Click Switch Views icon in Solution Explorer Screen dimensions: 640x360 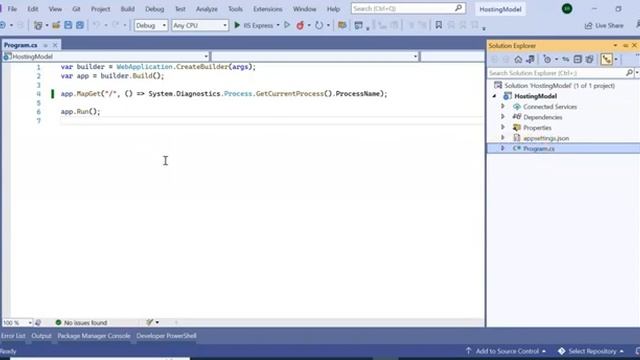coord(530,60)
